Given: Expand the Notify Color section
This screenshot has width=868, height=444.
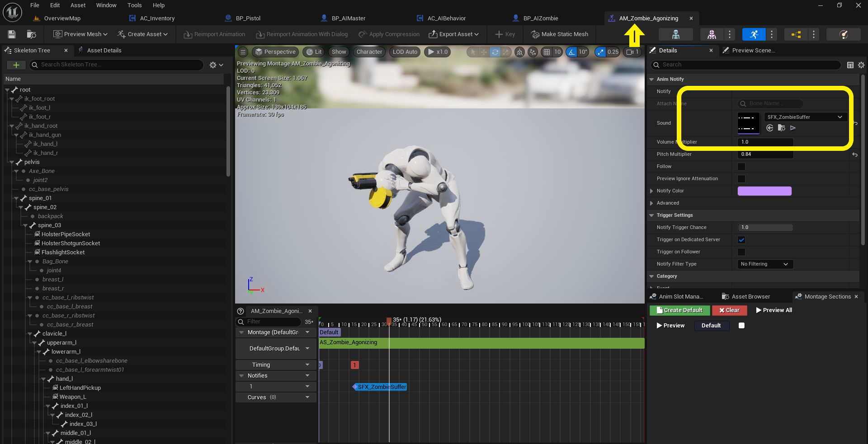Looking at the screenshot, I should tap(651, 191).
